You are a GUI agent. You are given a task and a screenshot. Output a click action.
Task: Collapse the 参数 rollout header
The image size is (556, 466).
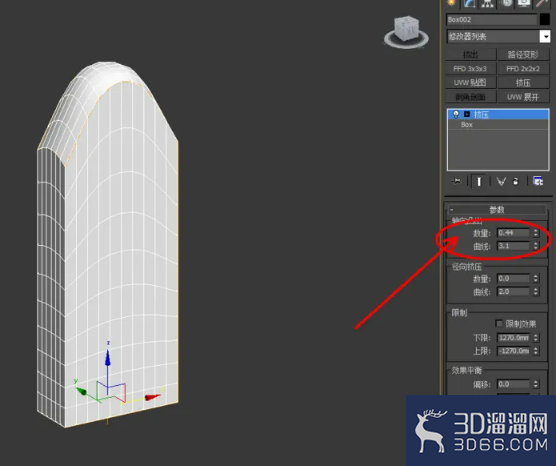click(x=496, y=210)
